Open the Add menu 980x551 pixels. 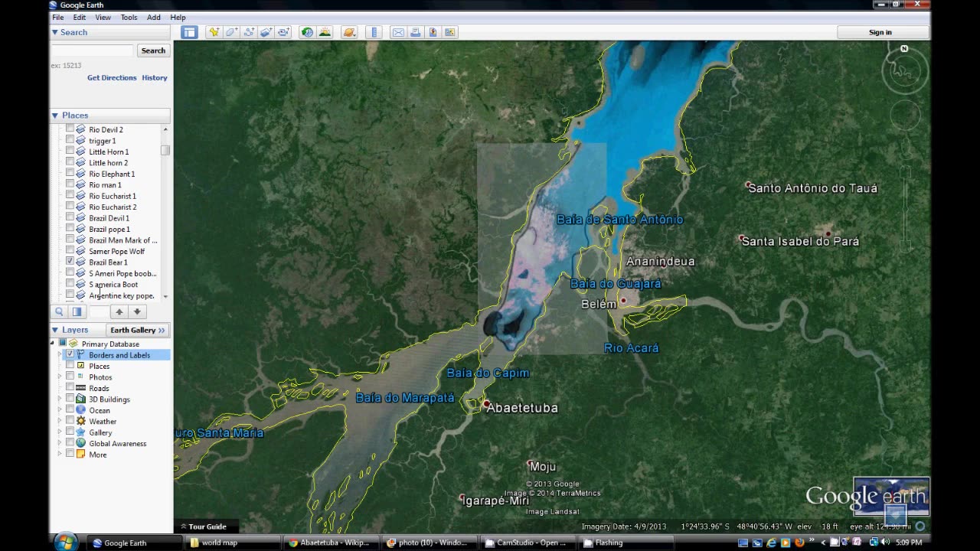[x=154, y=17]
